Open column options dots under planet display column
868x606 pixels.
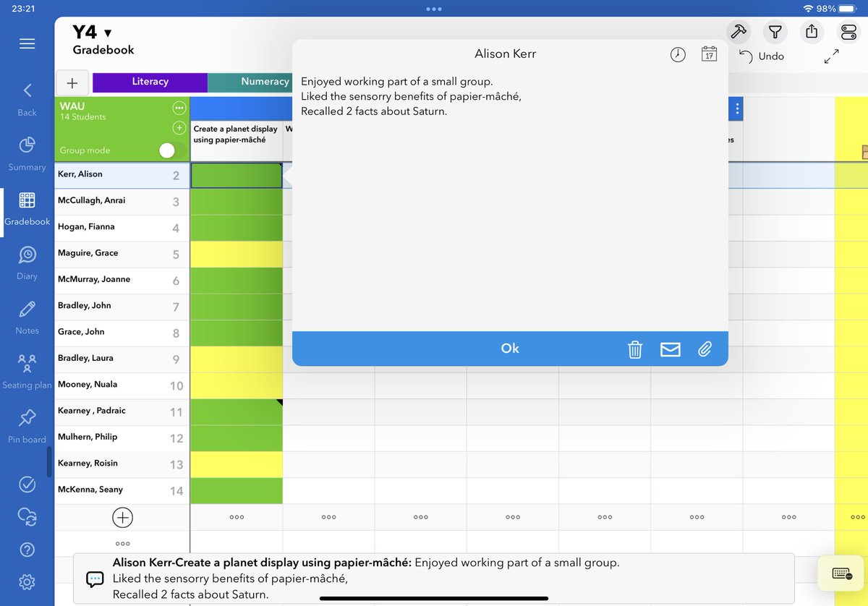(x=237, y=517)
